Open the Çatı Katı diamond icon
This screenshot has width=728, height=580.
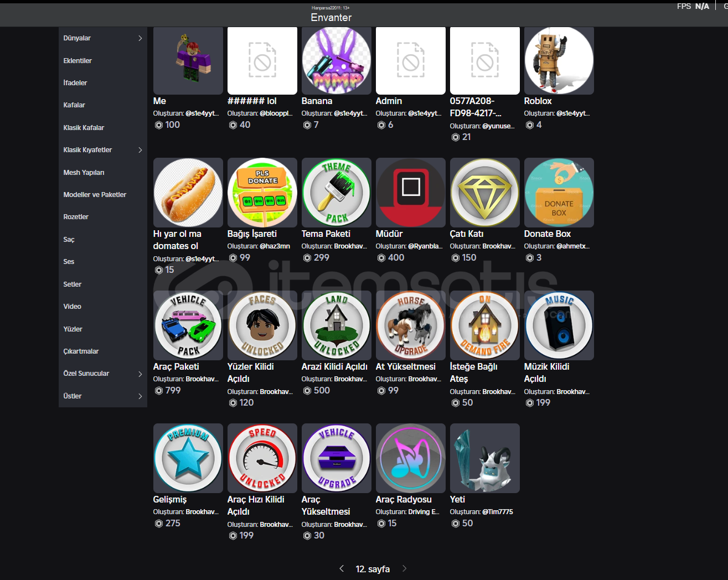click(x=484, y=193)
